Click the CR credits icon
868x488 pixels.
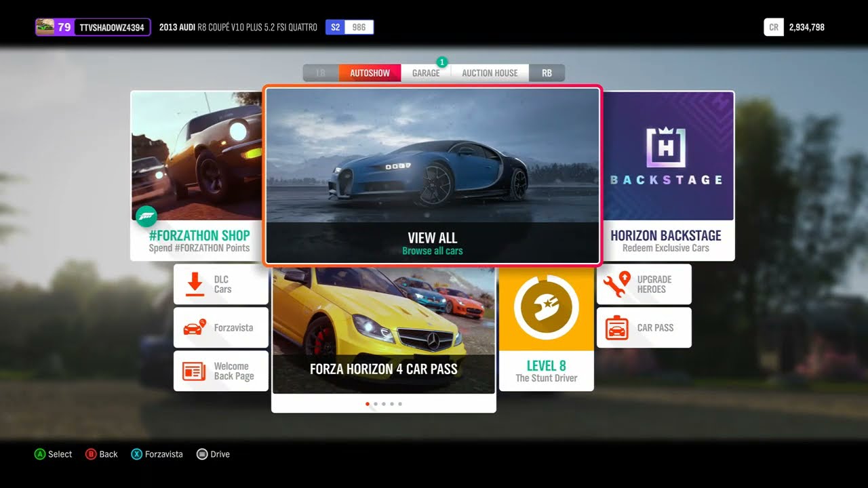tap(774, 27)
